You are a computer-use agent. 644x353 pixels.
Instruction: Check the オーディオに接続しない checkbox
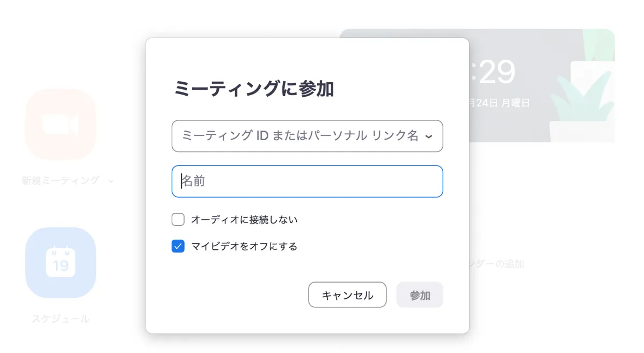click(x=178, y=219)
